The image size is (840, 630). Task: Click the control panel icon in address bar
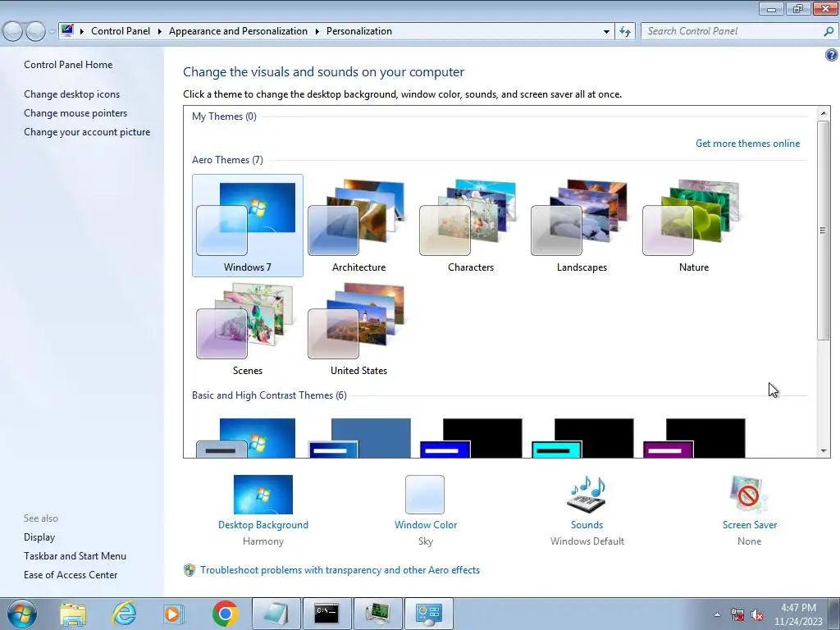coord(67,31)
